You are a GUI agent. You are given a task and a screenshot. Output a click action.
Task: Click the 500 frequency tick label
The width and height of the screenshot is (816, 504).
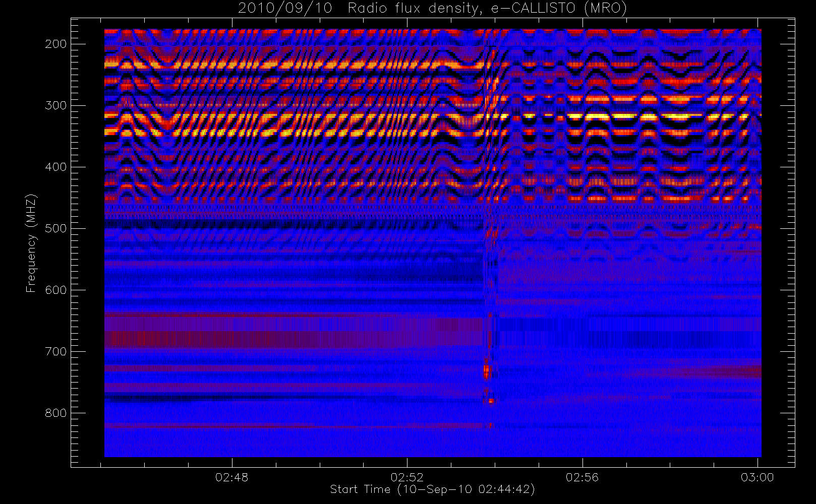56,228
